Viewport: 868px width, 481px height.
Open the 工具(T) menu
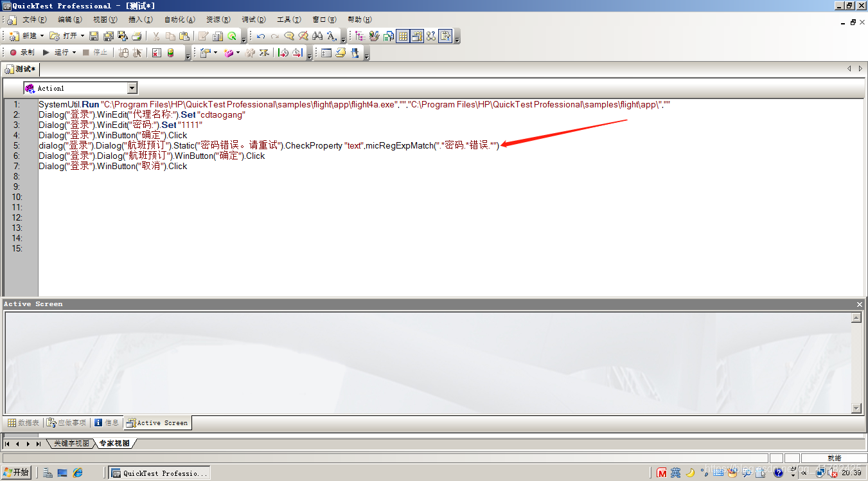click(x=289, y=20)
